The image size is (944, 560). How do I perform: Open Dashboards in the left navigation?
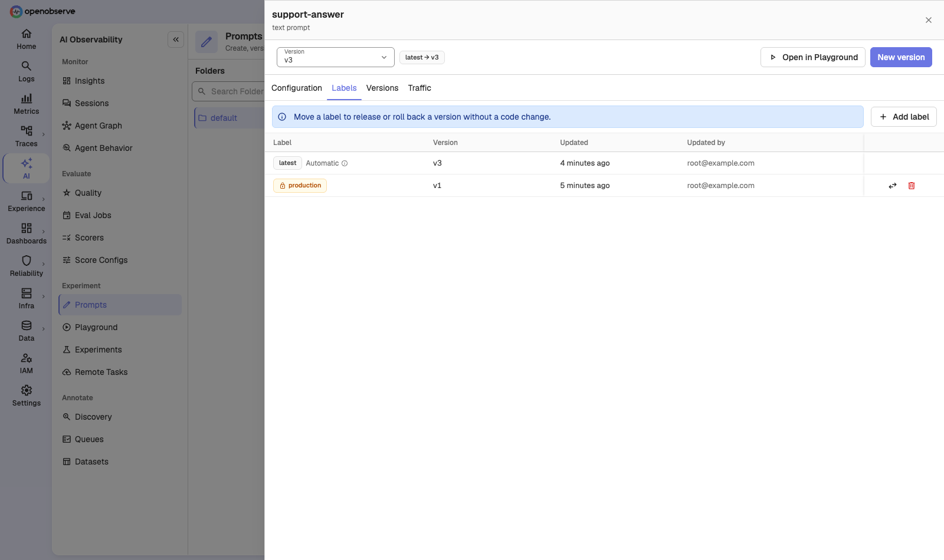(27, 234)
